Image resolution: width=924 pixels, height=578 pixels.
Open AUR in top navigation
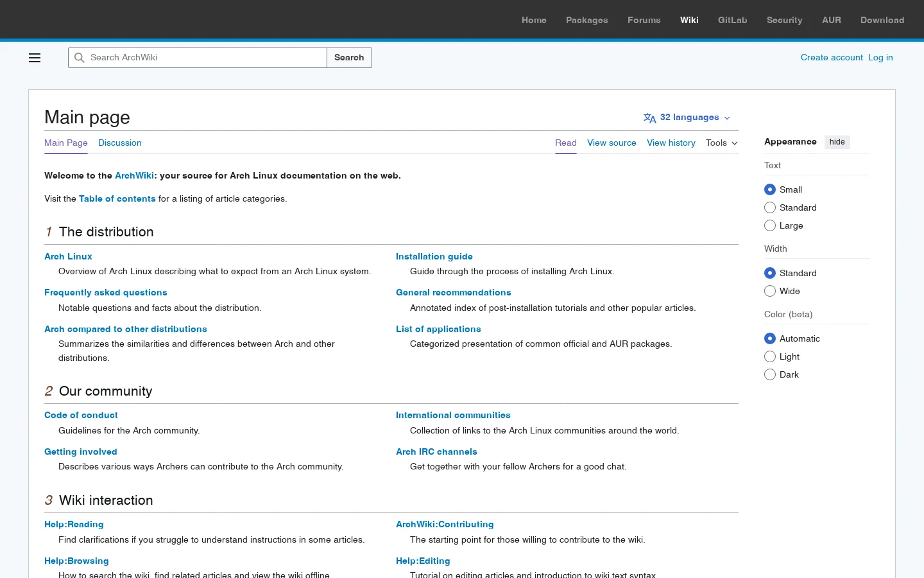[x=832, y=20]
